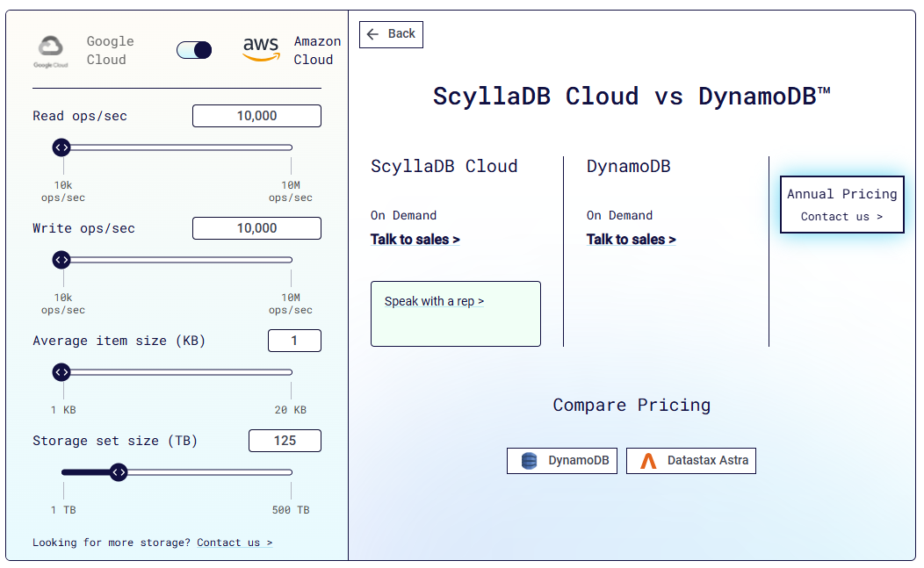Click the 1 KB slider minimum label
This screenshot has width=924, height=568.
[63, 410]
